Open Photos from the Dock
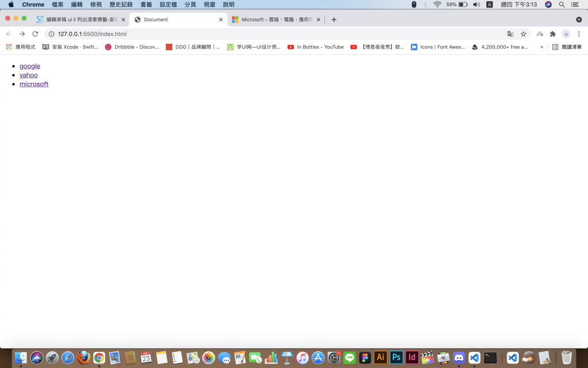Screen dimensions: 588x368 [x=208, y=358]
